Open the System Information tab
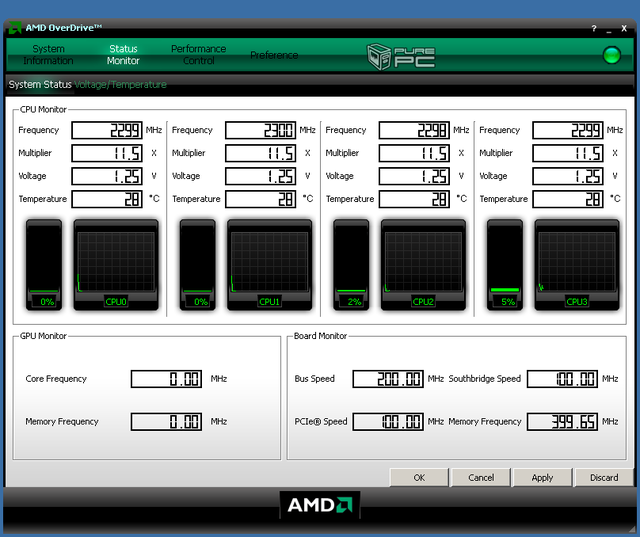Image resolution: width=640 pixels, height=537 pixels. tap(48, 55)
